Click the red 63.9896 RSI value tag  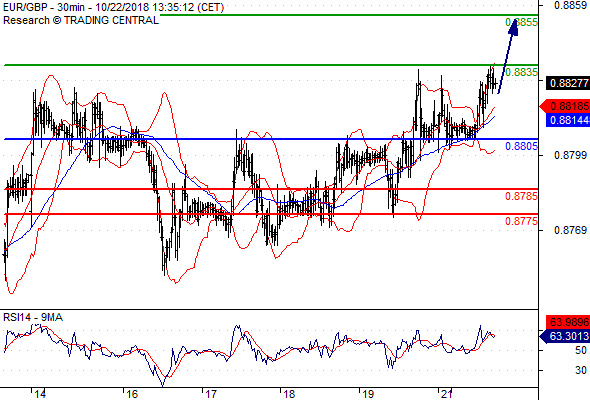point(568,322)
